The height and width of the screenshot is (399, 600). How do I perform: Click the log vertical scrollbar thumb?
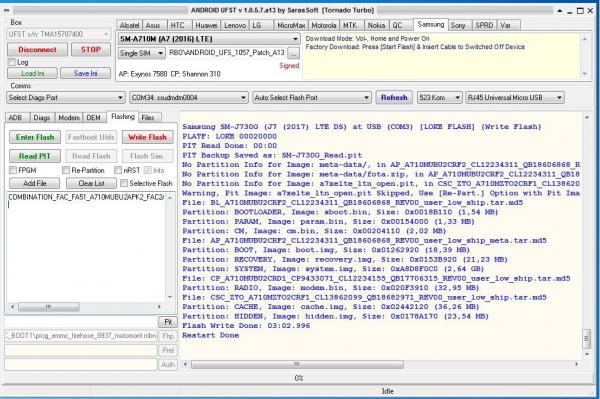587,339
